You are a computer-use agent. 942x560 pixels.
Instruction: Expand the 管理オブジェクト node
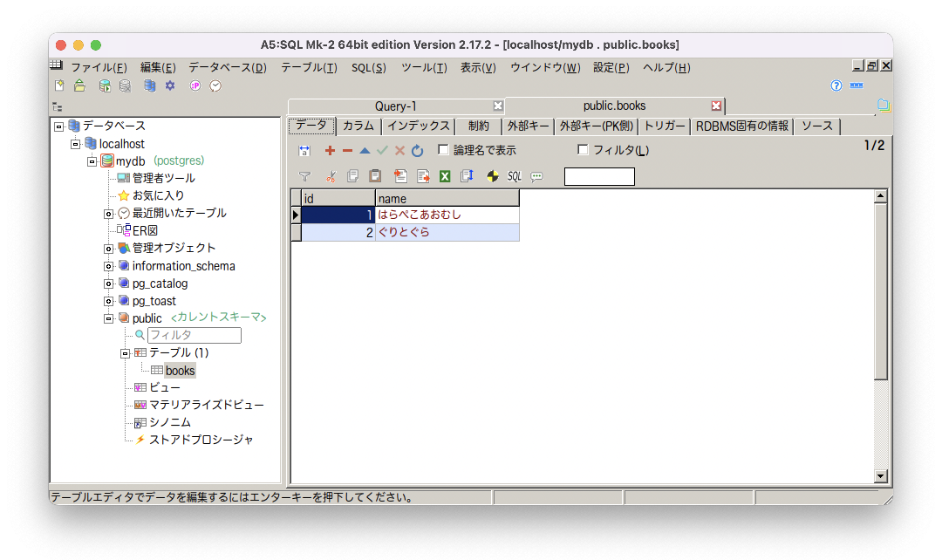[108, 249]
